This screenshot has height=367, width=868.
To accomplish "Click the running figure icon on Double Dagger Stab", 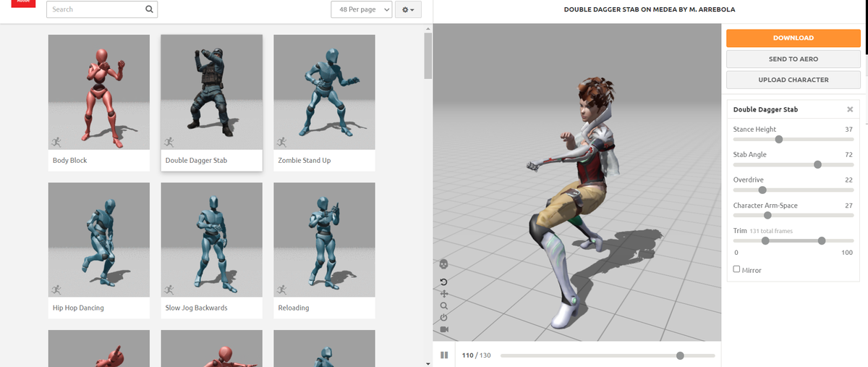I will click(x=169, y=141).
